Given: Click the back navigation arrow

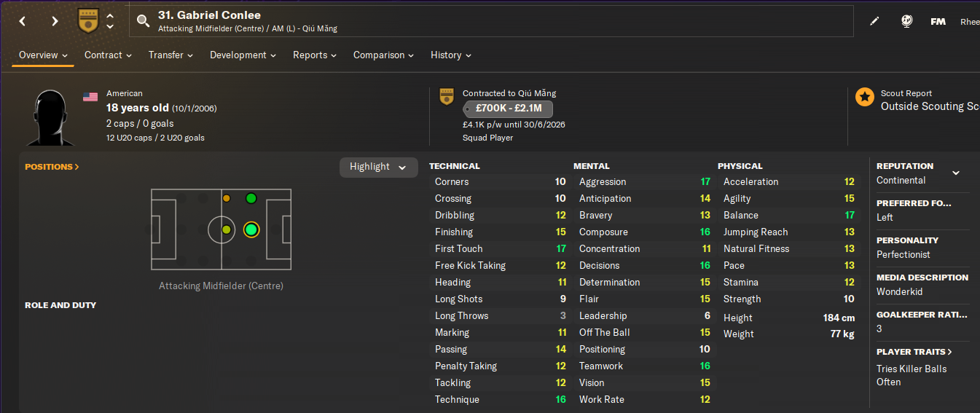Looking at the screenshot, I should [23, 21].
